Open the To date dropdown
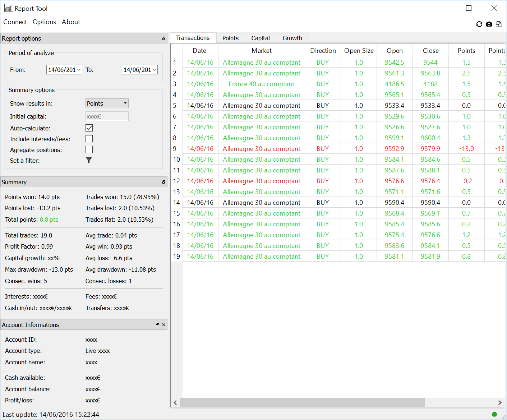 coord(154,70)
